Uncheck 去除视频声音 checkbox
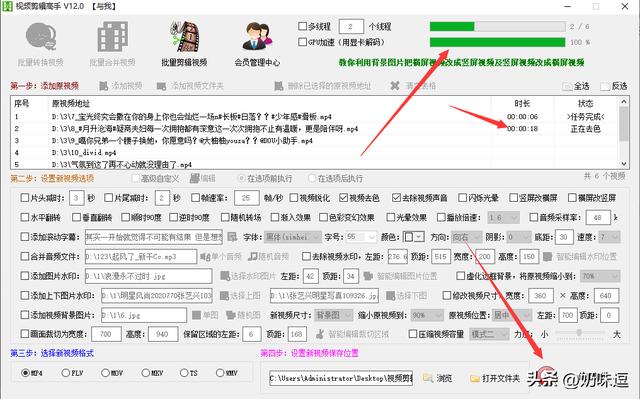Screen dimensions: 640x399 [396, 198]
